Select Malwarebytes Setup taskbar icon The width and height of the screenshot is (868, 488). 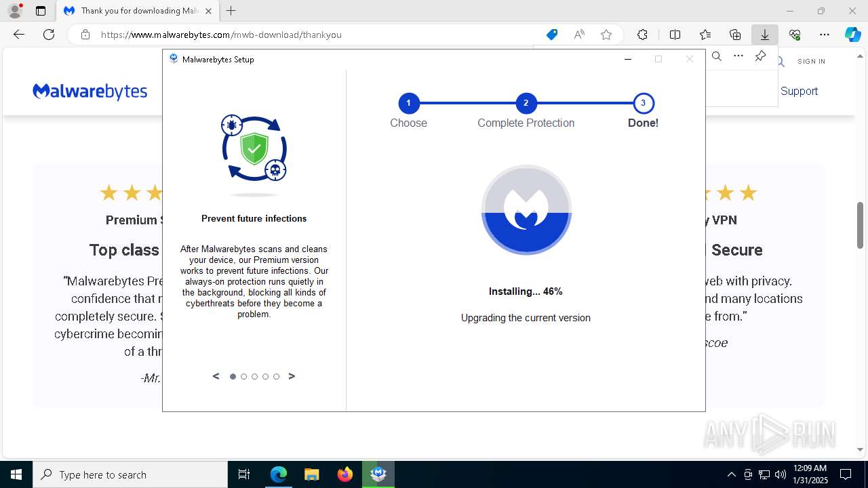378,474
